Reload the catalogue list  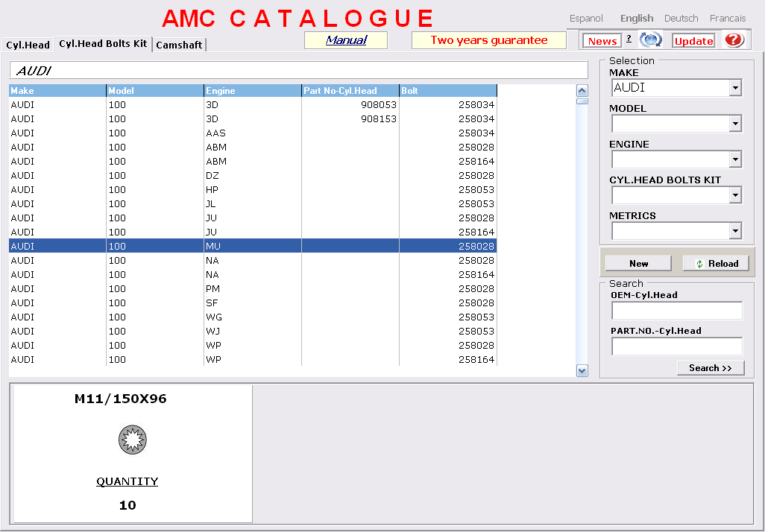pyautogui.click(x=716, y=263)
